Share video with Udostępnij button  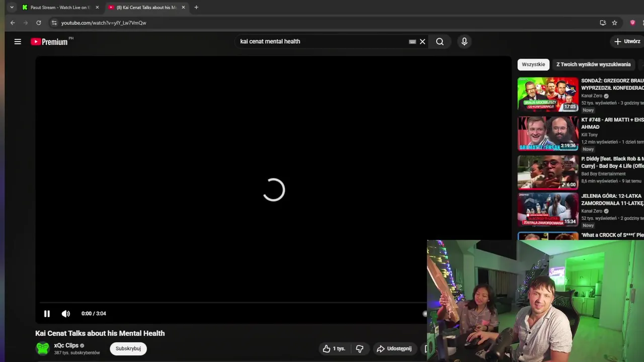click(x=394, y=348)
